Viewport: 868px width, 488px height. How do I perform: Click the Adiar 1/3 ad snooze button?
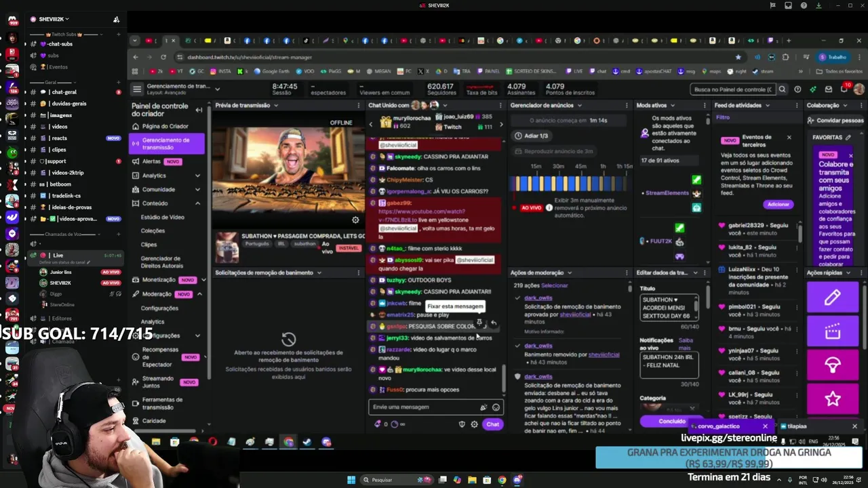(x=531, y=136)
